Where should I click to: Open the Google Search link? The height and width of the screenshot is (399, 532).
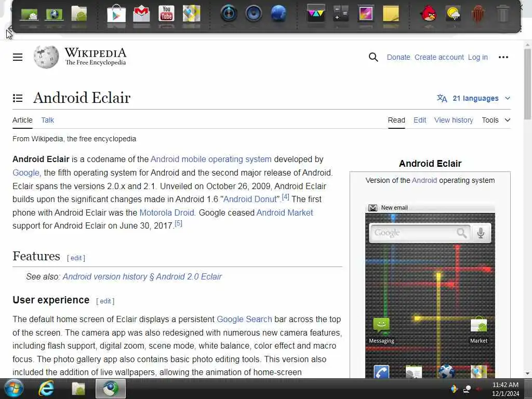[244, 320]
